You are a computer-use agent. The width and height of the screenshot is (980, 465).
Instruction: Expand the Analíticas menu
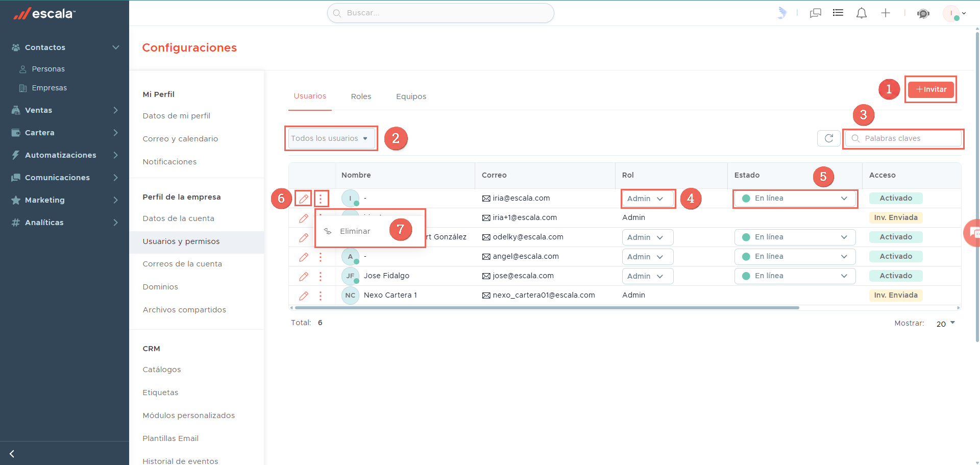click(x=116, y=223)
